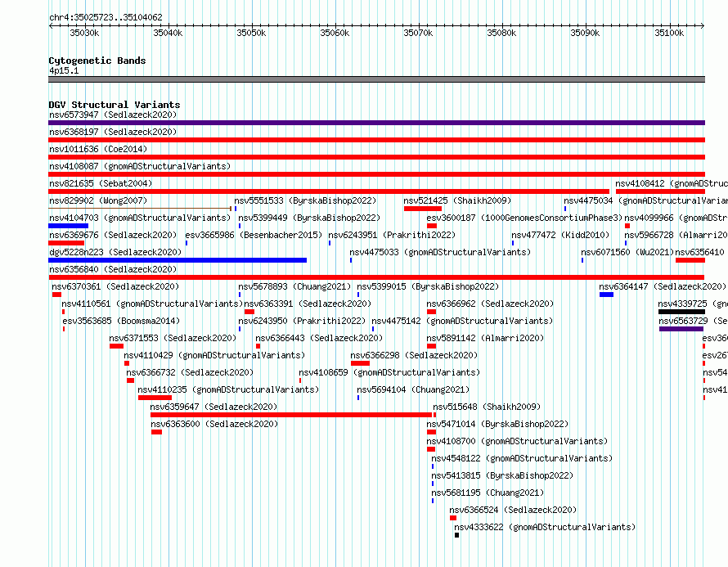The width and height of the screenshot is (728, 567).
Task: Select the nsv821635 (Sebat2004) label
Action: [x=101, y=183]
